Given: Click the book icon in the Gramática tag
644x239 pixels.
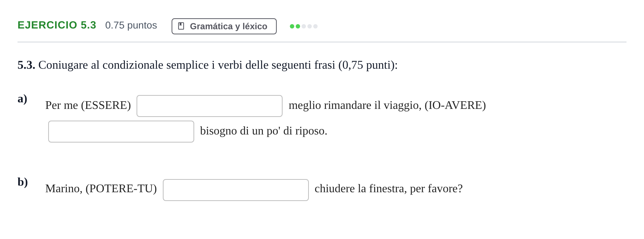Looking at the screenshot, I should point(181,26).
